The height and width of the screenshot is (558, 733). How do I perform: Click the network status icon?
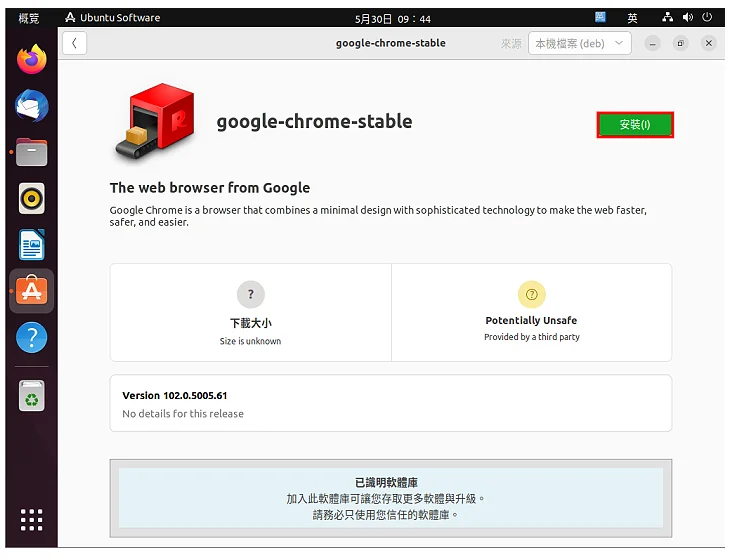[x=668, y=17]
